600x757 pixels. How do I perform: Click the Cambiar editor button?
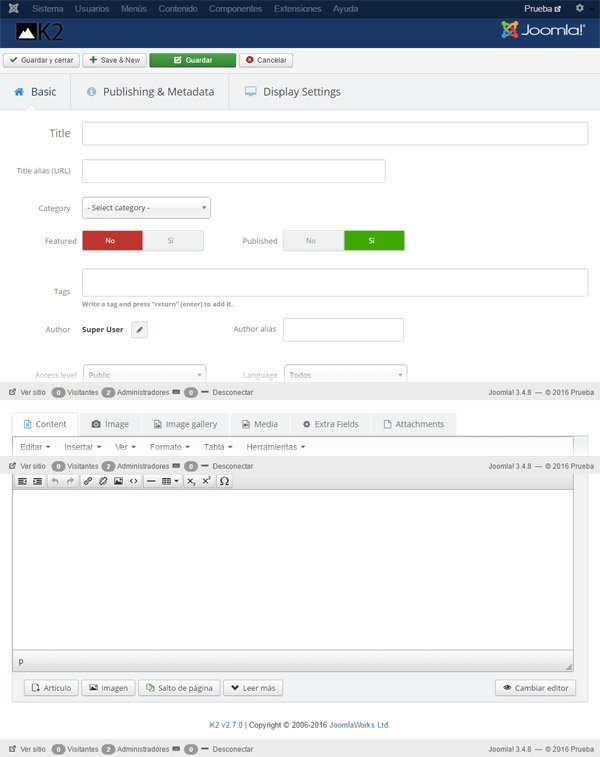(536, 688)
